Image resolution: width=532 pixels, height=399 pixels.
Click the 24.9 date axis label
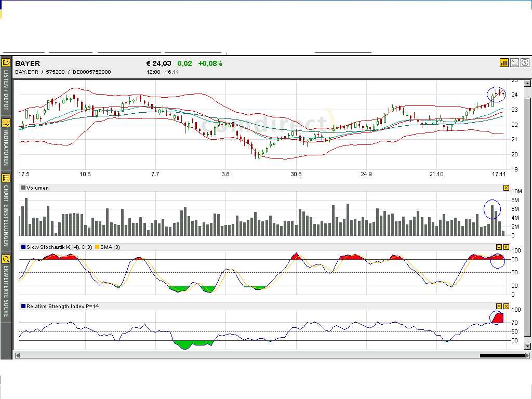click(x=366, y=174)
